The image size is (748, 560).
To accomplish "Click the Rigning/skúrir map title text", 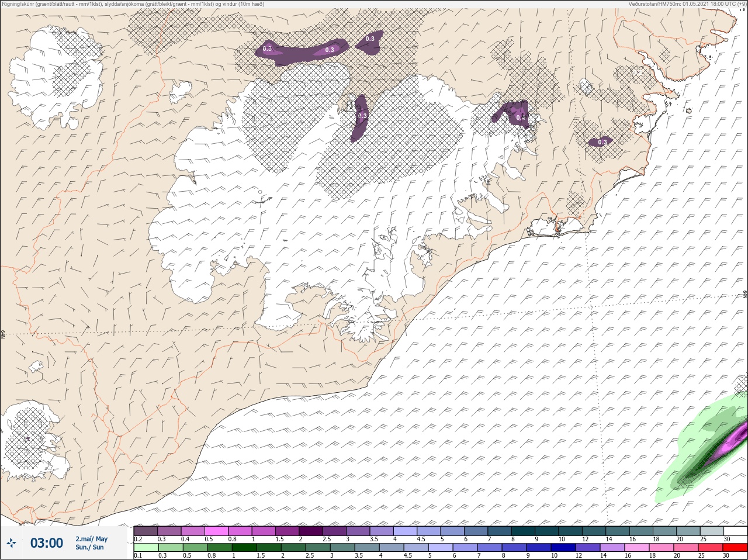I will point(133,4).
